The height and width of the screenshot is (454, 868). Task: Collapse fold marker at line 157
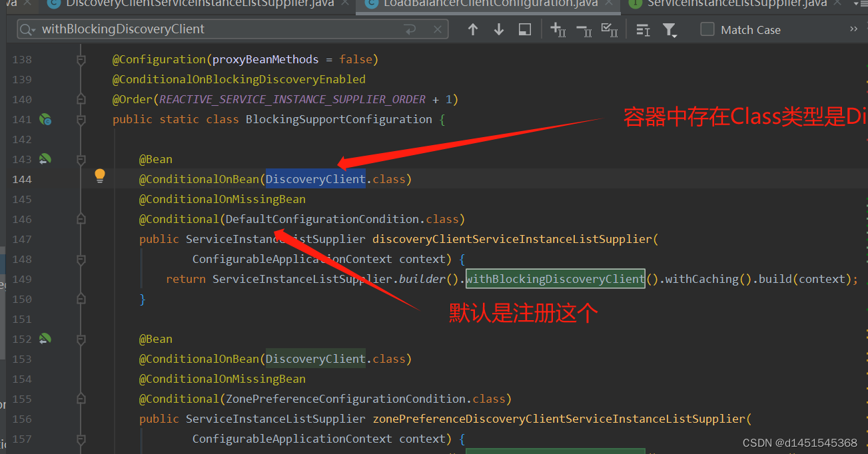coord(81,439)
